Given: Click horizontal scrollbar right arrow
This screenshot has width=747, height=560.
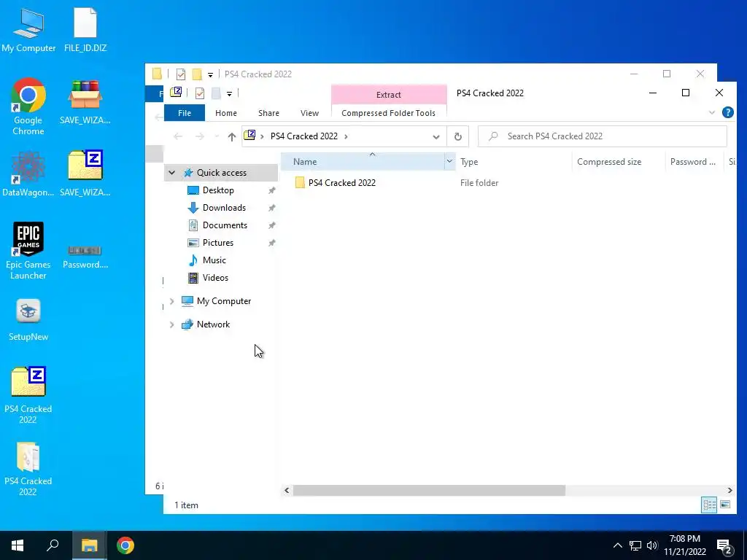Looking at the screenshot, I should (729, 490).
